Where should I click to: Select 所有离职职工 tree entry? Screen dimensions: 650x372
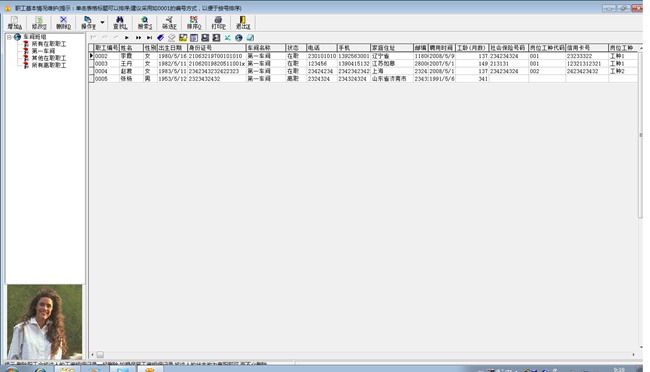49,65
